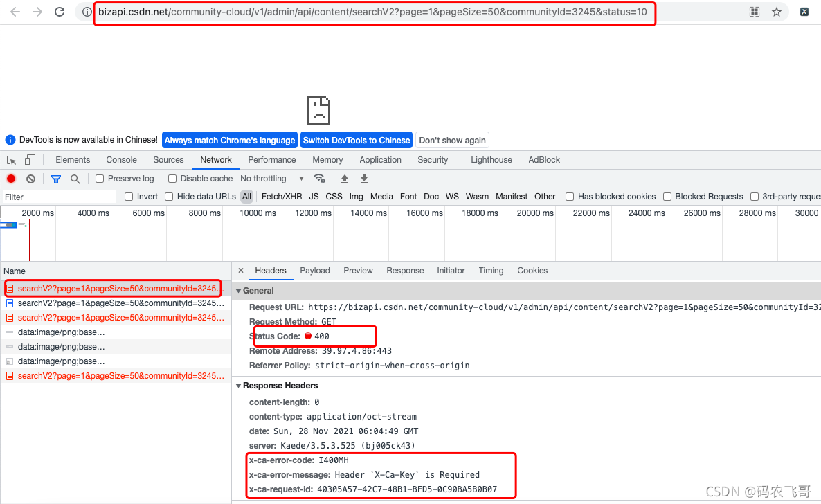The image size is (821, 504).
Task: Filter requests by Manifest type
Action: tap(512, 197)
